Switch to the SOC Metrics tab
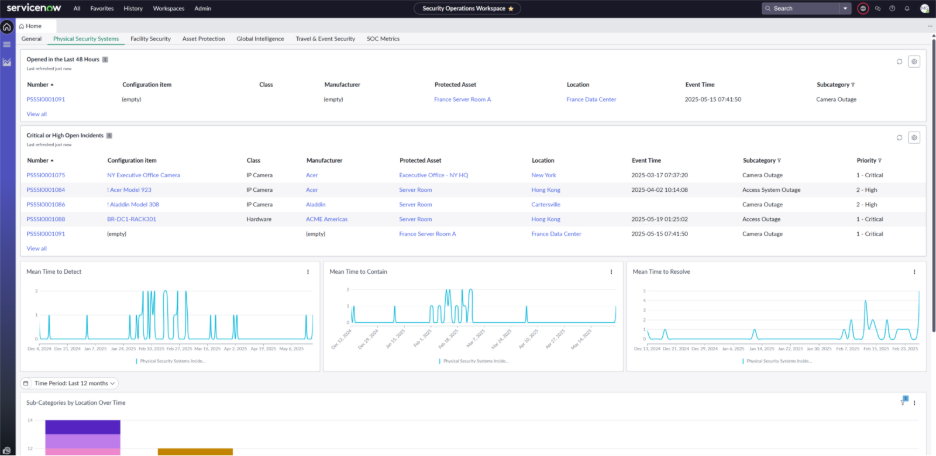Image resolution: width=936 pixels, height=456 pixels. tap(383, 39)
